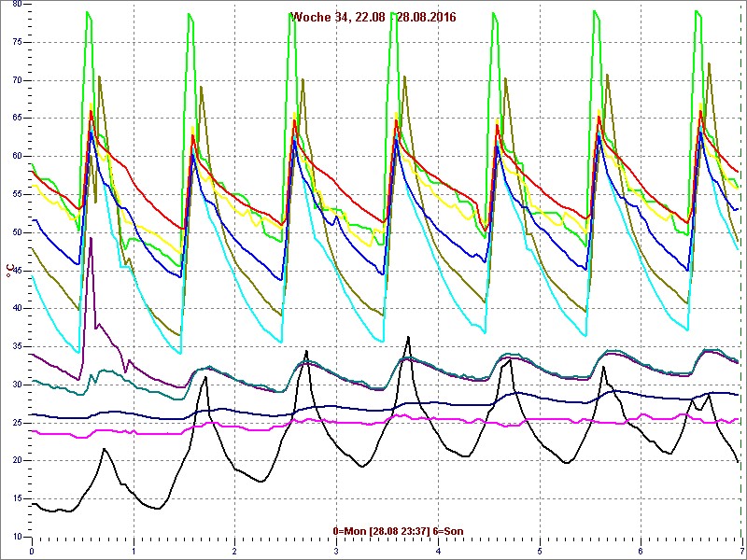The width and height of the screenshot is (747, 560).
Task: Select the y-axis tick label "50"
Action: click(x=17, y=232)
